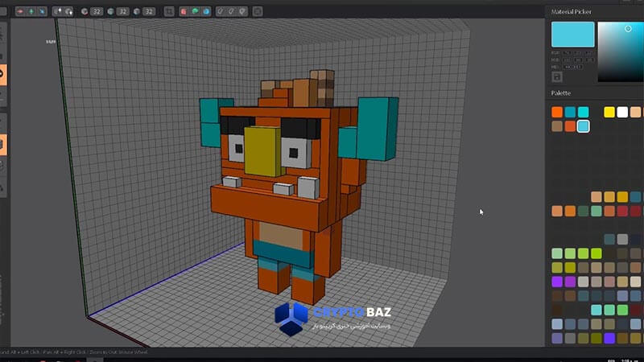The height and width of the screenshot is (362, 644).
Task: Pick the lime green swatch in lower palette
Action: (x=596, y=253)
